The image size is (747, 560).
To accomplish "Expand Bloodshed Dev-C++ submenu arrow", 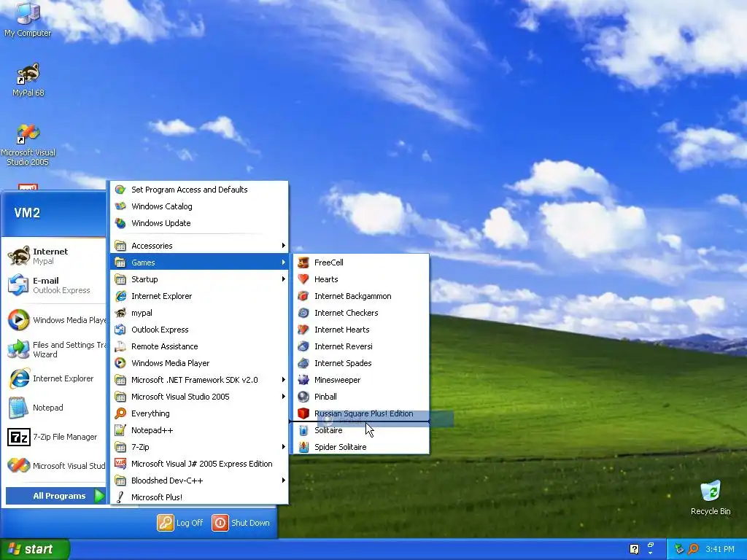I will (x=283, y=481).
